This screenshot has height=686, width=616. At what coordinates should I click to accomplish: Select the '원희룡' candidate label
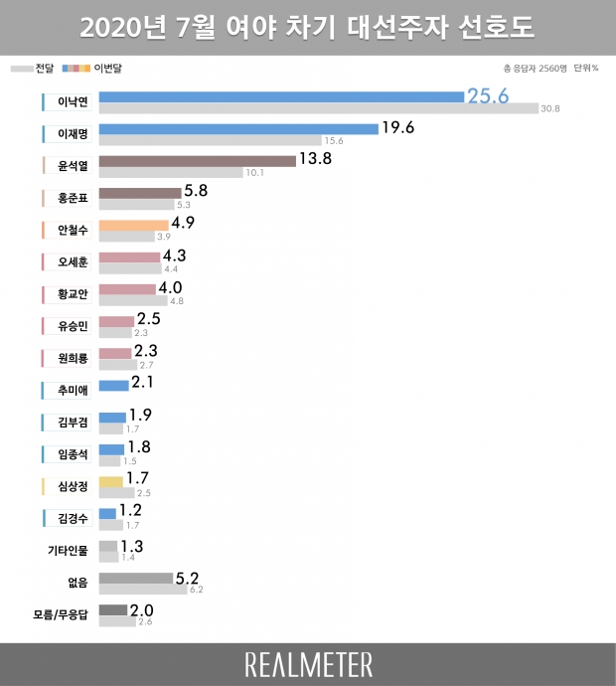click(67, 358)
